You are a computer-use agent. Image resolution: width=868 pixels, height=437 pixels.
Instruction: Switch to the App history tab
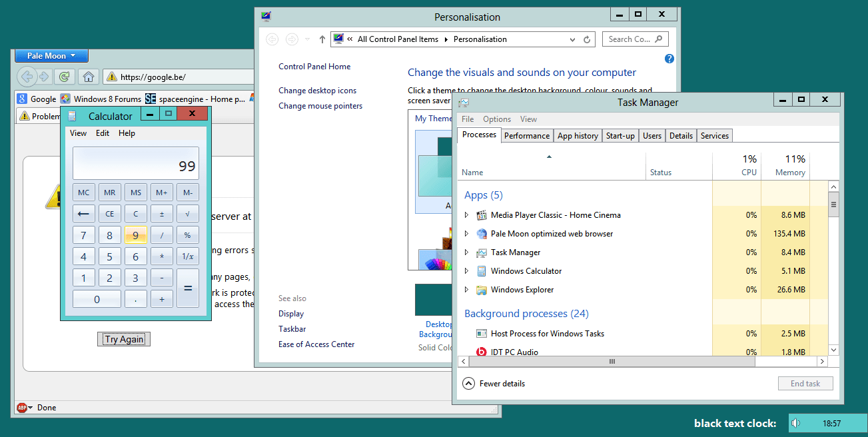pos(578,136)
